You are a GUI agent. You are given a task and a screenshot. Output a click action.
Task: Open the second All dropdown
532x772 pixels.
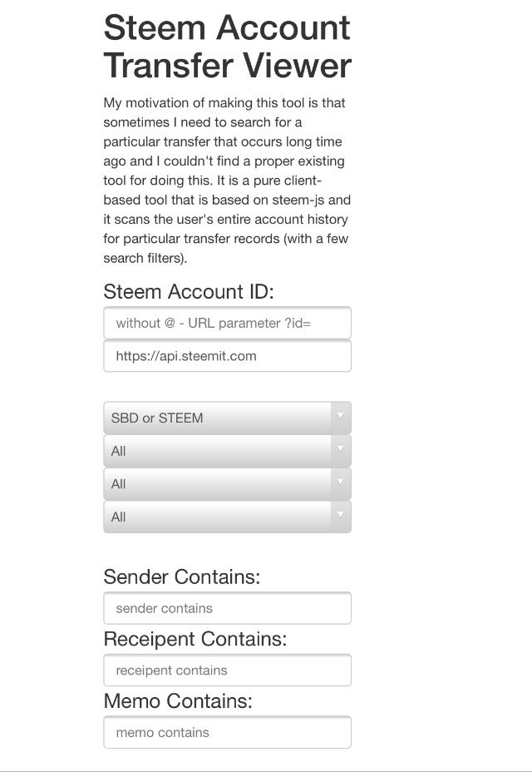(x=216, y=483)
